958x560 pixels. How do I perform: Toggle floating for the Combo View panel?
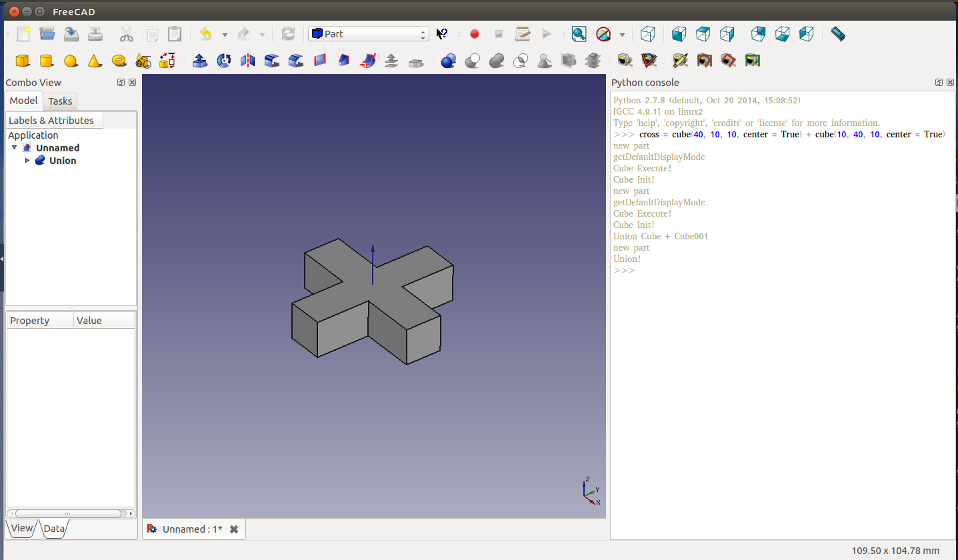point(121,83)
